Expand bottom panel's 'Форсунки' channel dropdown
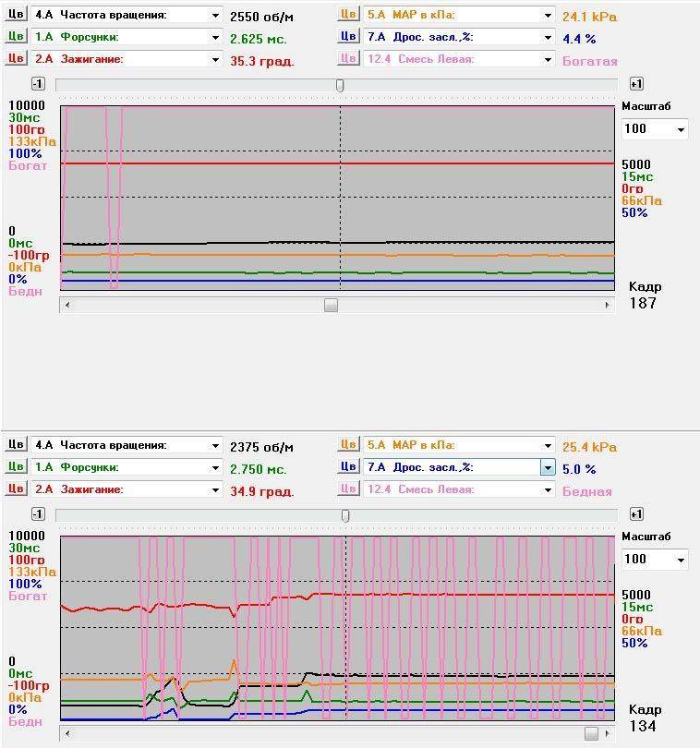Viewport: 700px width, 748px height. tap(215, 468)
